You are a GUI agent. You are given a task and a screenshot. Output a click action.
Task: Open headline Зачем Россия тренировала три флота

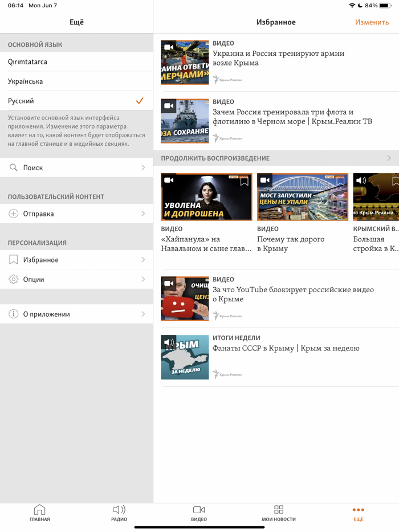click(x=292, y=116)
